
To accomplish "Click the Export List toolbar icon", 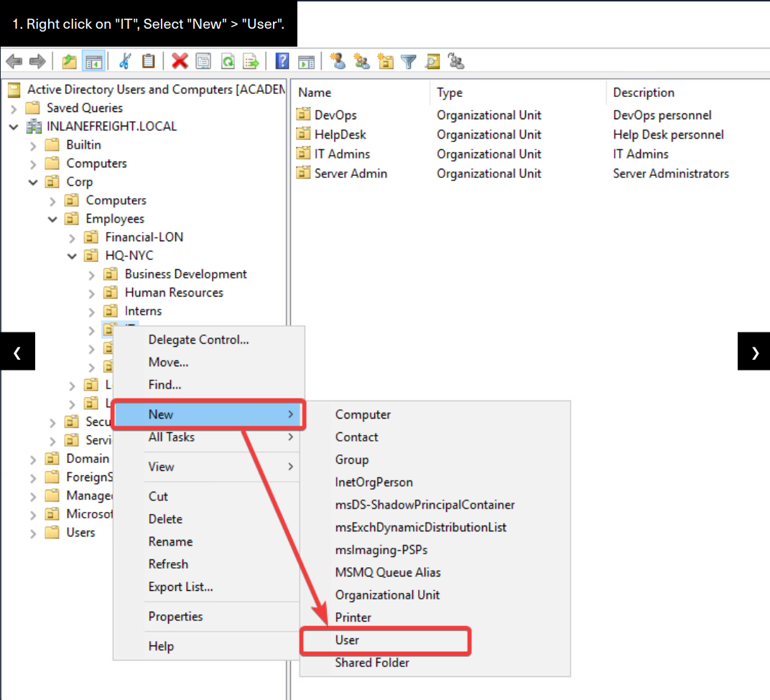I will [251, 61].
